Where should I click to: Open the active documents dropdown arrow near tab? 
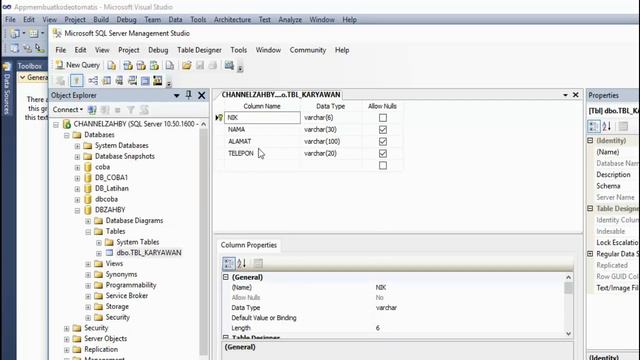[565, 95]
